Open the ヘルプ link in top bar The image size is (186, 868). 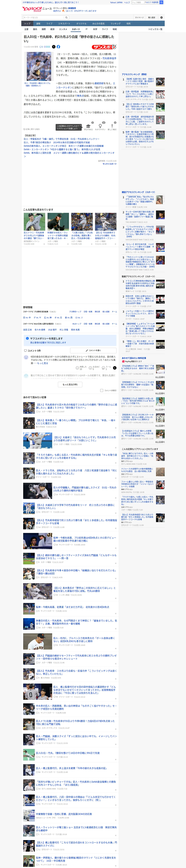[127, 2]
